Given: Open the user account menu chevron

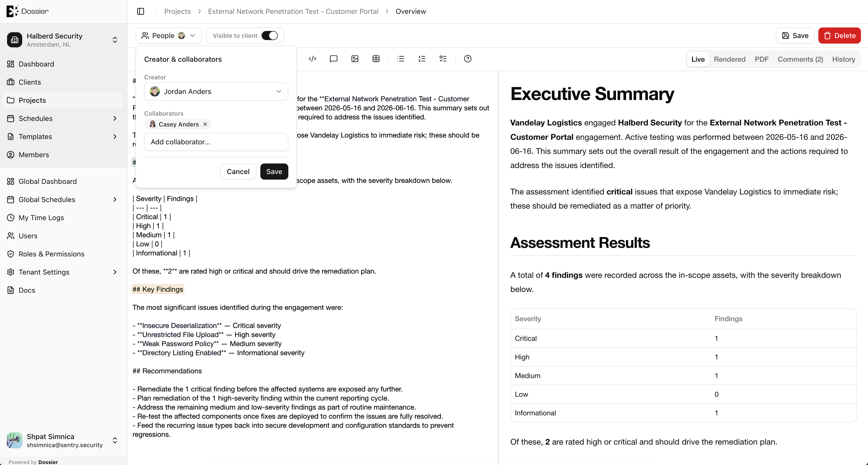Looking at the screenshot, I should click(x=115, y=440).
